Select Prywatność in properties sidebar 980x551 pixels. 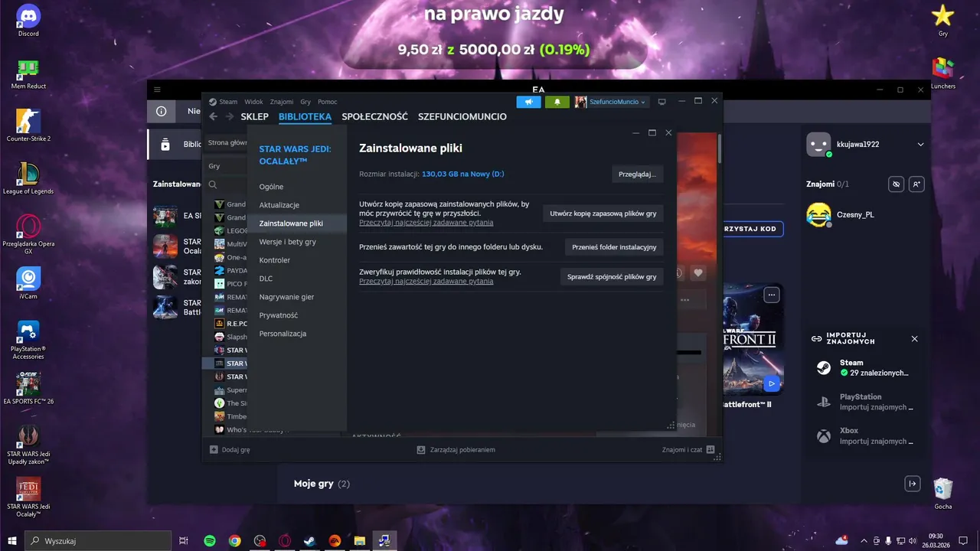[297, 315]
